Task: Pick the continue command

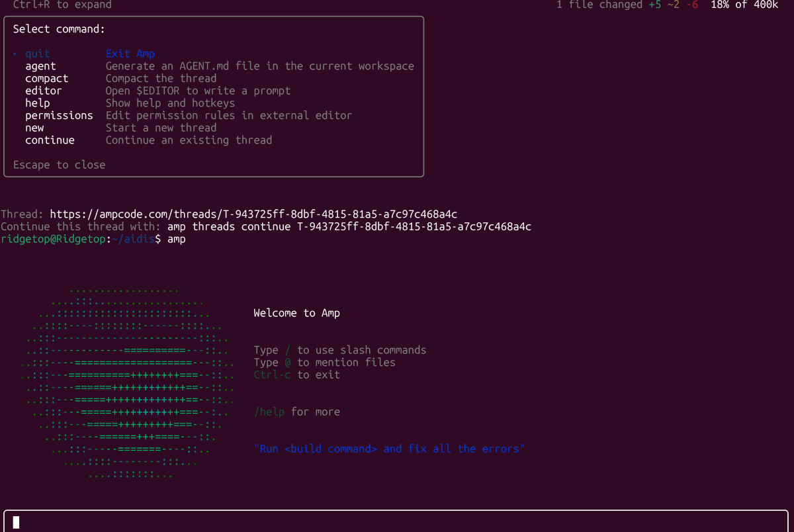Action: pyautogui.click(x=50, y=140)
